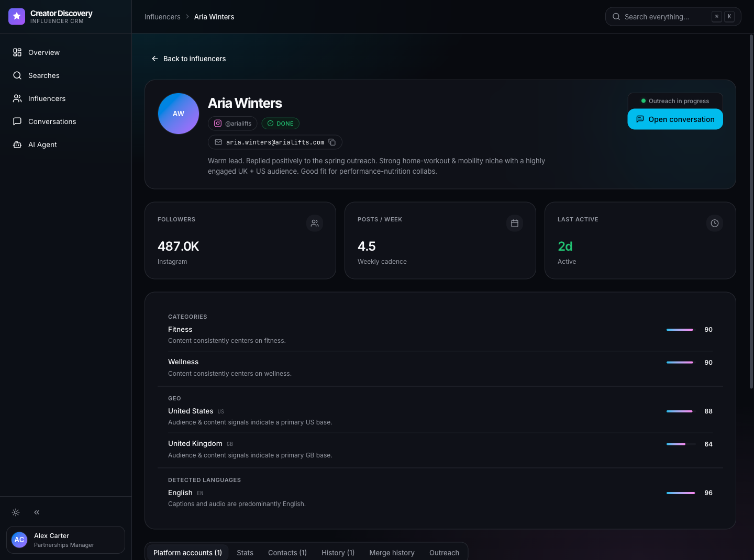Click the followers people icon
The width and height of the screenshot is (754, 560).
pos(315,223)
